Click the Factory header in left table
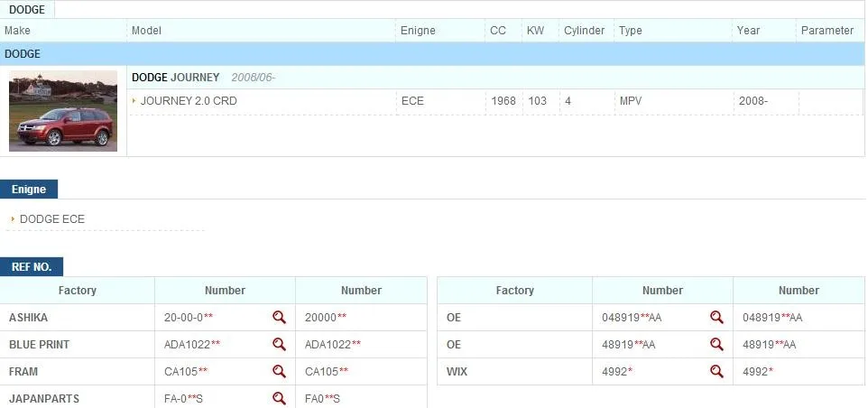Screen dimensions: 868x408 pyautogui.click(x=77, y=291)
